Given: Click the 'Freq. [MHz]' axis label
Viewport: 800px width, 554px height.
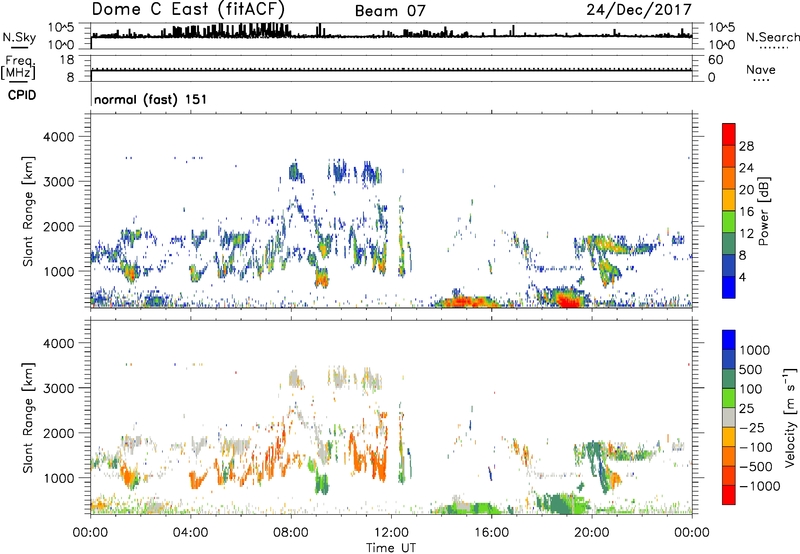Looking at the screenshot, I should pyautogui.click(x=19, y=67).
